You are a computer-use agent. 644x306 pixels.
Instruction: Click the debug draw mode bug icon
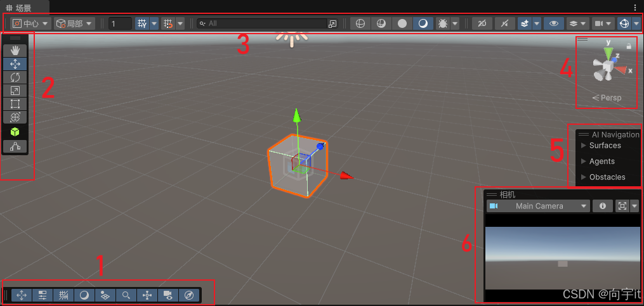443,23
